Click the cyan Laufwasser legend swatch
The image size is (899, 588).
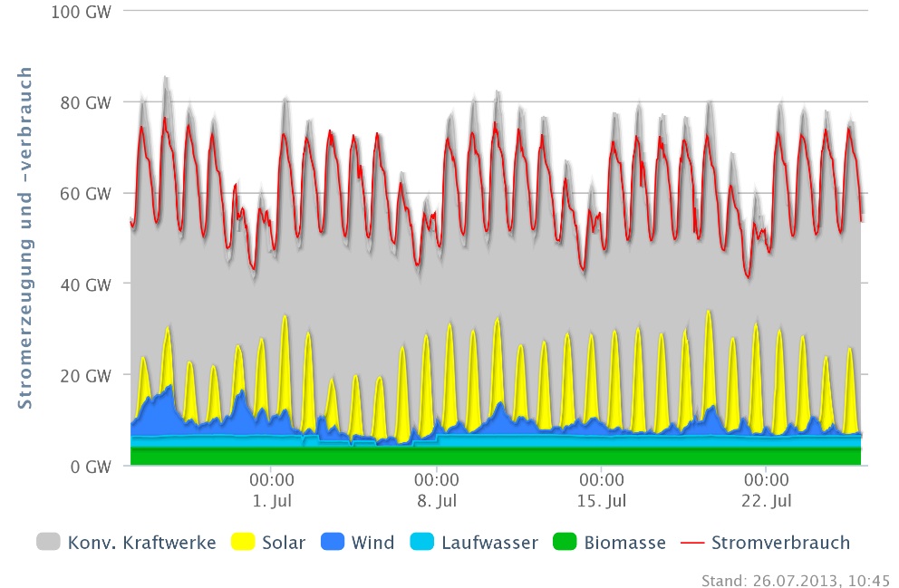pos(423,543)
